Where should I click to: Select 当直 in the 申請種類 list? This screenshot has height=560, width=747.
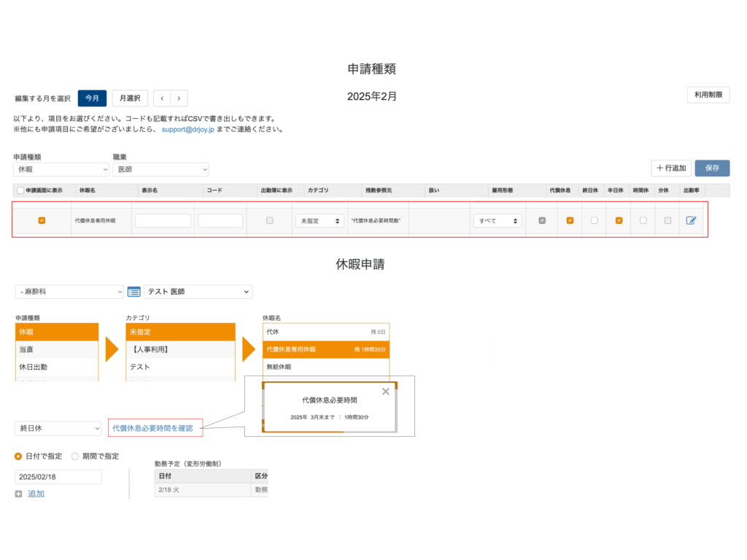point(56,350)
